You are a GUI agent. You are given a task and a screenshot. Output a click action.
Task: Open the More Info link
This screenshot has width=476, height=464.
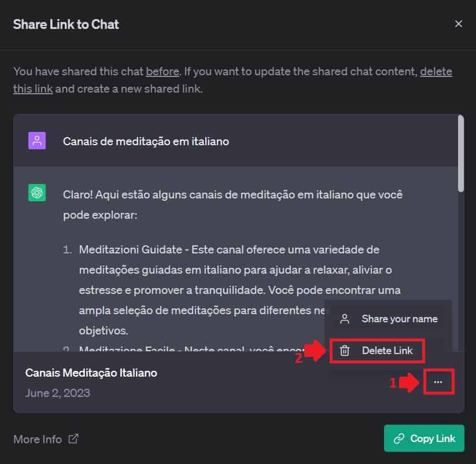pyautogui.click(x=46, y=439)
